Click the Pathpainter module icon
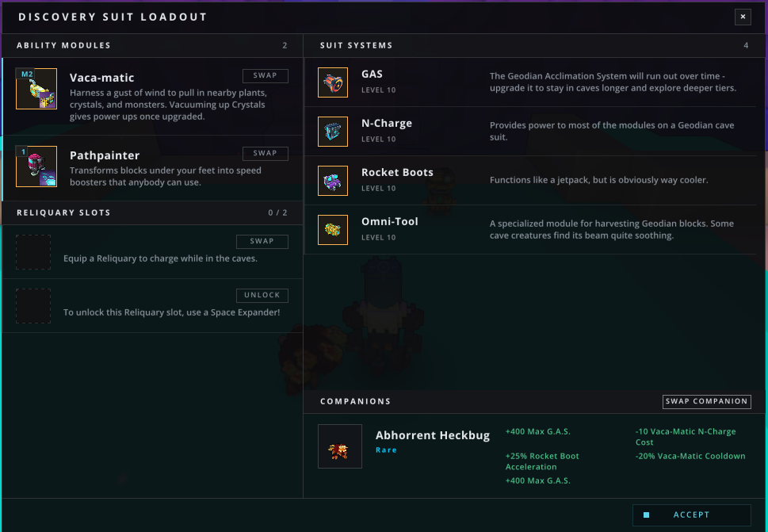 pyautogui.click(x=36, y=166)
